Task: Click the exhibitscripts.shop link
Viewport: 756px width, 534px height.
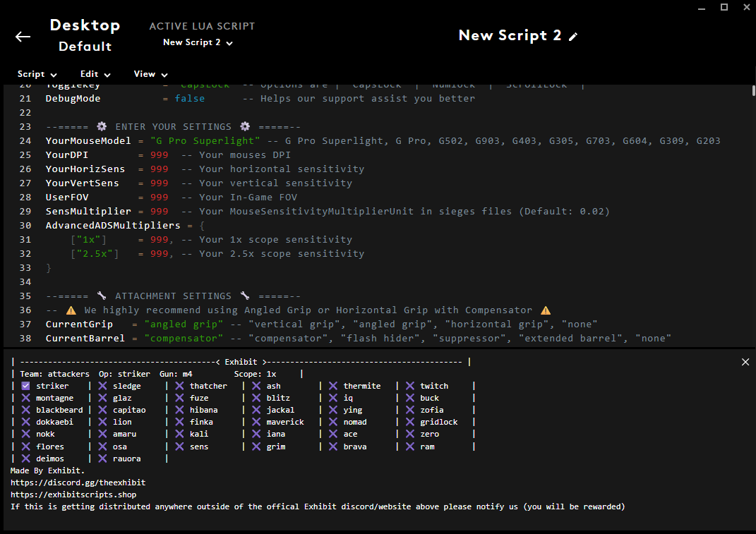Action: tap(73, 494)
